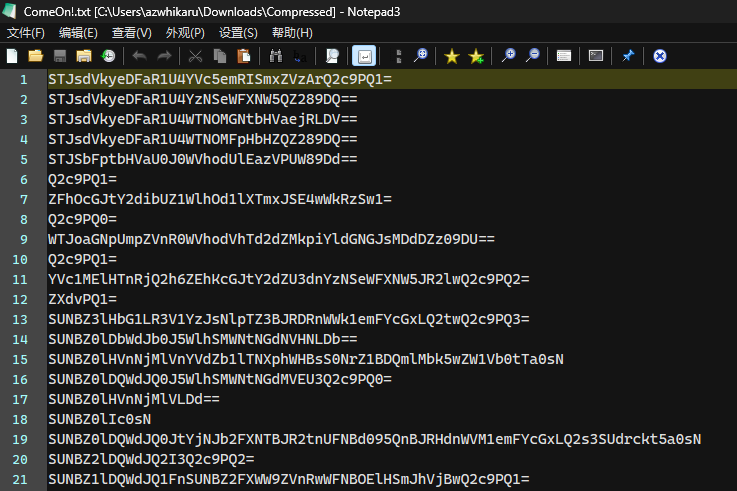Undo the last edit
Viewport: 737px width, 491px height.
pos(140,56)
